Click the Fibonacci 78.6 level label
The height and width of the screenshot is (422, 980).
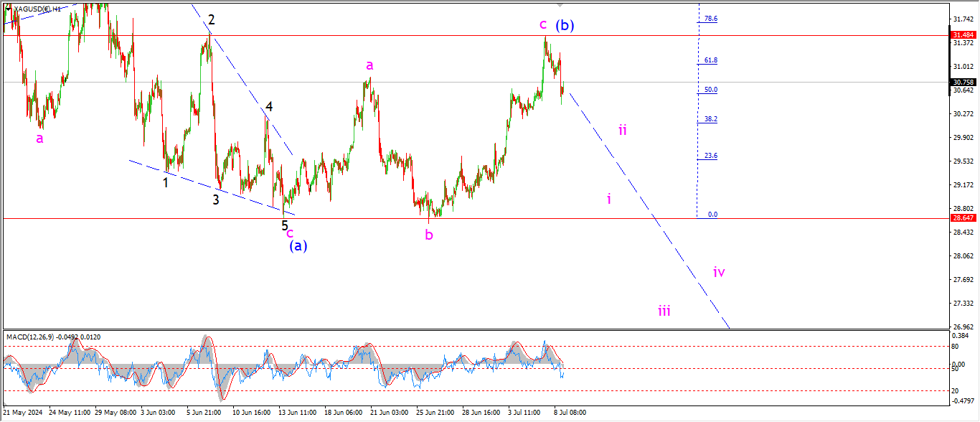click(710, 19)
